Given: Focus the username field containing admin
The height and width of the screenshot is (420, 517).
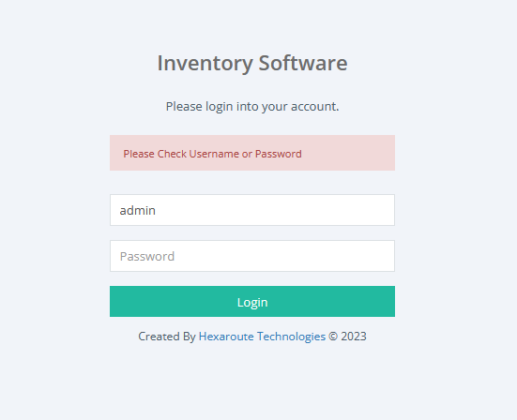Looking at the screenshot, I should [252, 210].
